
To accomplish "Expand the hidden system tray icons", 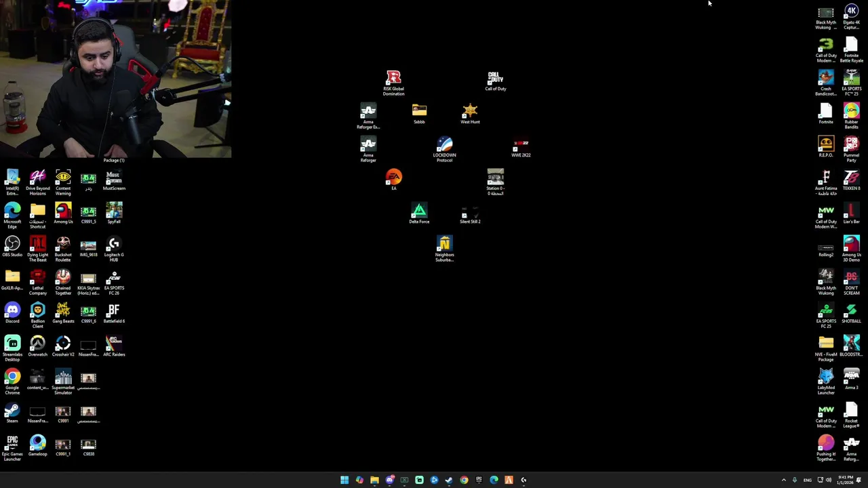I will pyautogui.click(x=784, y=480).
